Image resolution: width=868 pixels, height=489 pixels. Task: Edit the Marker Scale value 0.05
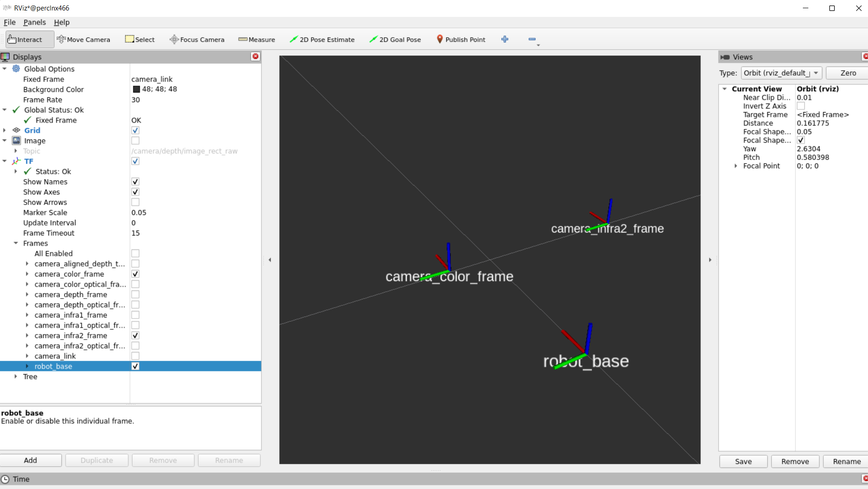pos(138,212)
